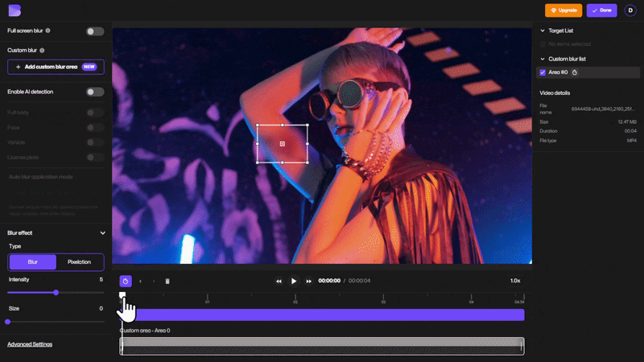Go to previous keyframe arrow
The image size is (644, 362).
click(x=140, y=281)
